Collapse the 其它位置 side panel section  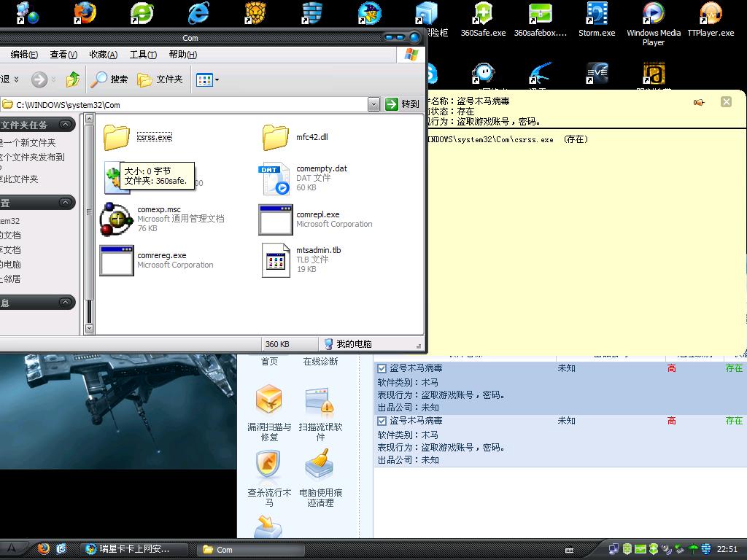[x=65, y=203]
